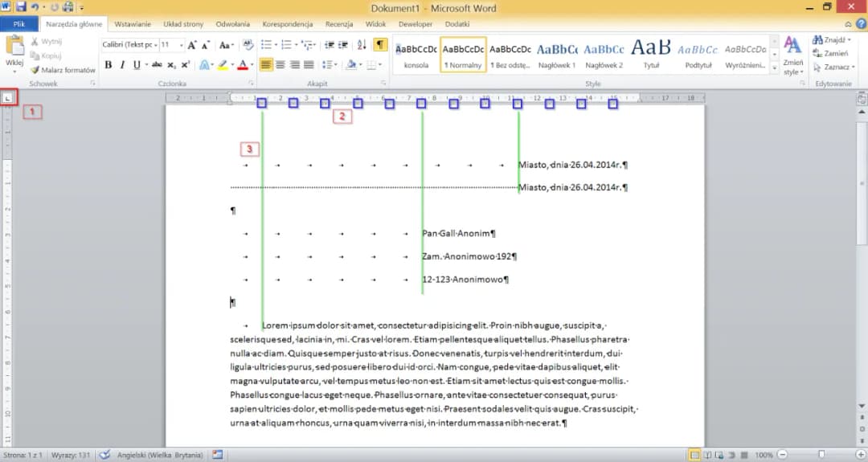Image resolution: width=868 pixels, height=462 pixels.
Task: Click the clear formatting eraser icon
Action: [x=248, y=45]
